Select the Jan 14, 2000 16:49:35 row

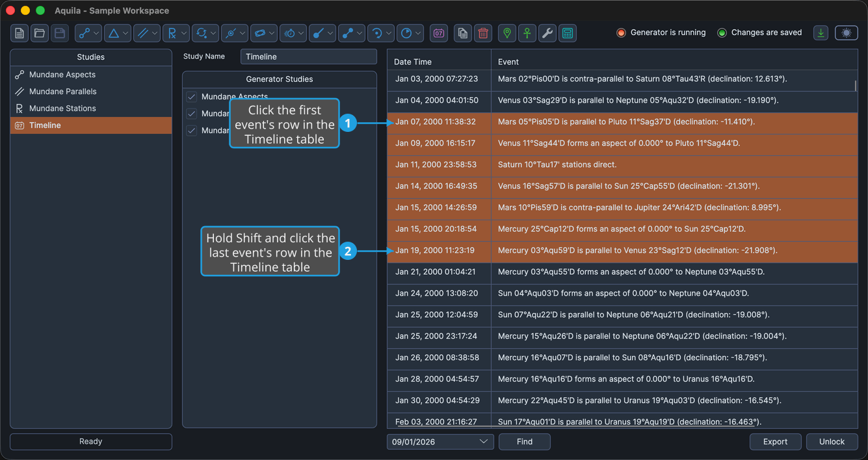[x=622, y=186]
